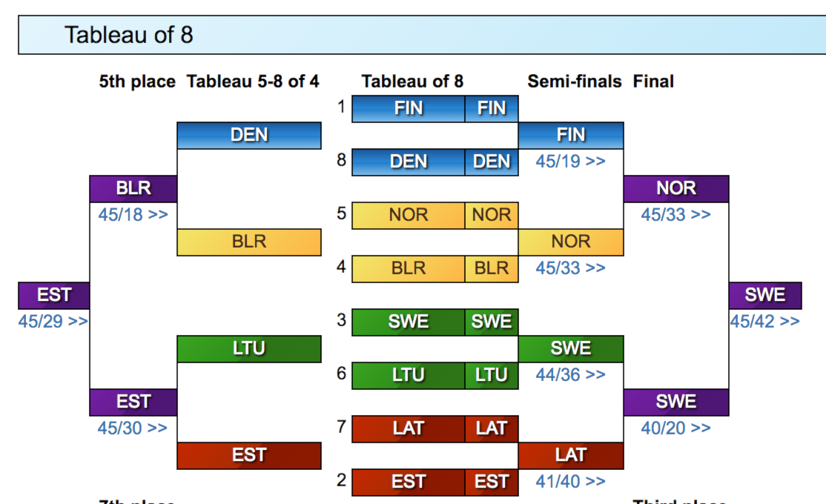Open the 45/19 score link
Viewport: 826px width, 504px height.
point(570,162)
